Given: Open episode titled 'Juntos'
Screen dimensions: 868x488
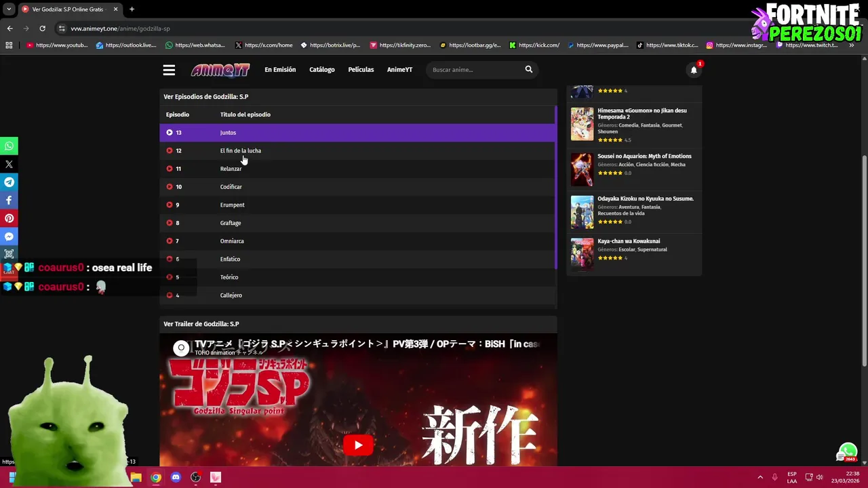Looking at the screenshot, I should [228, 133].
